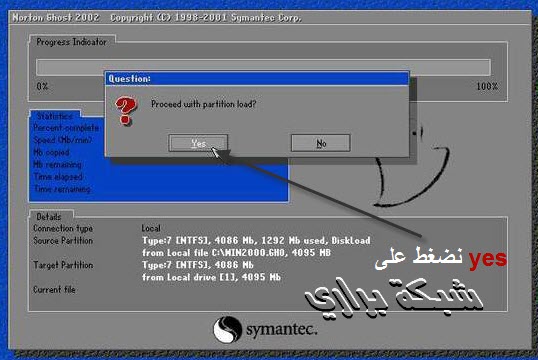This screenshot has width=538, height=360.
Task: Click the Speed (Mb/min) statistic
Action: 63,140
